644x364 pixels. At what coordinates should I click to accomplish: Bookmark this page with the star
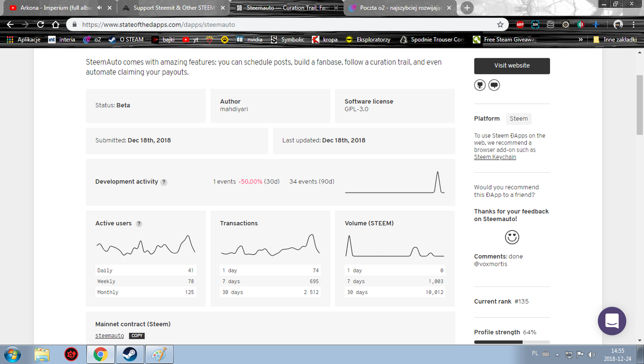click(500, 24)
